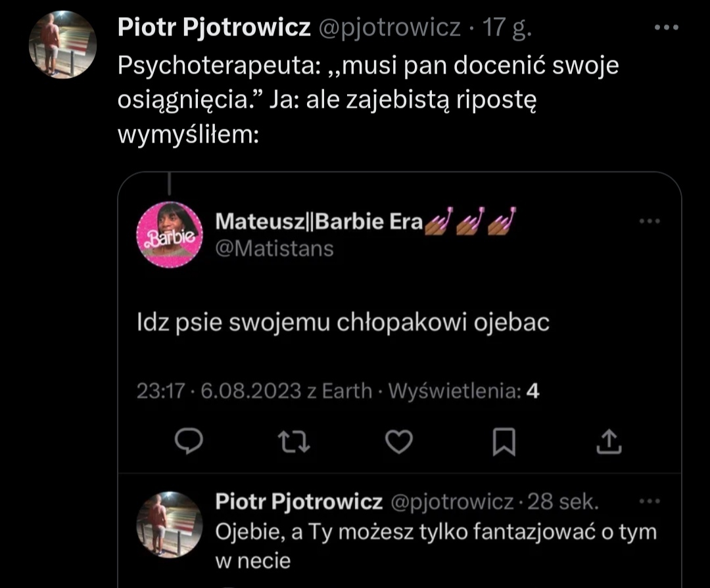The height and width of the screenshot is (588, 710).
Task: Click the reply speech bubble icon
Action: [x=190, y=443]
